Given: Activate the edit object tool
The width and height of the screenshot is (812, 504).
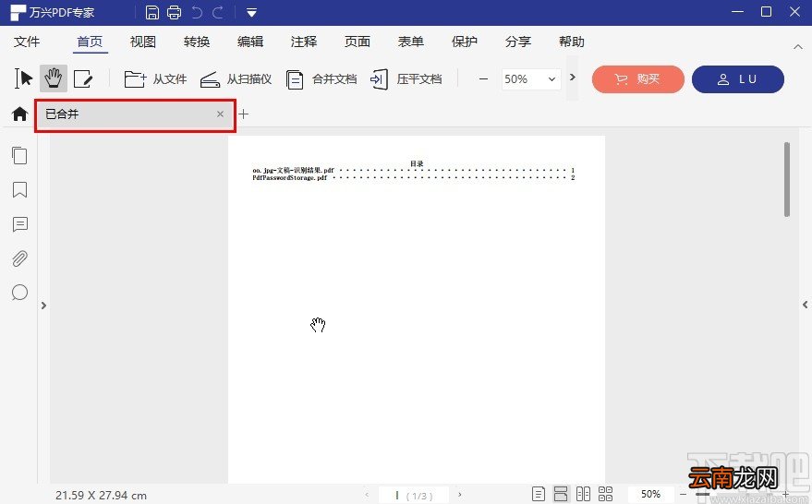Looking at the screenshot, I should (x=83, y=79).
